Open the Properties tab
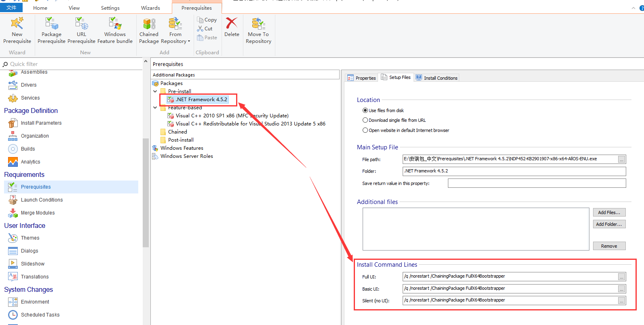The image size is (644, 325). point(362,78)
